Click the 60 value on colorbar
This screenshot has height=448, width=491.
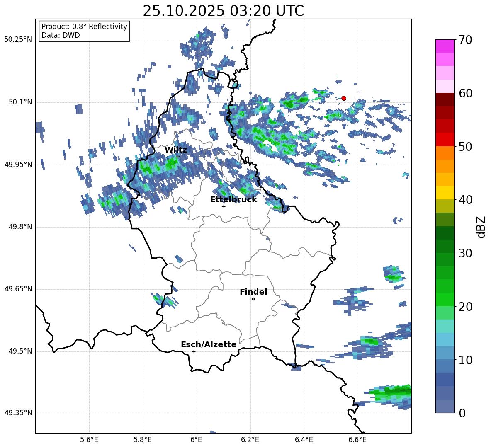[x=466, y=93]
